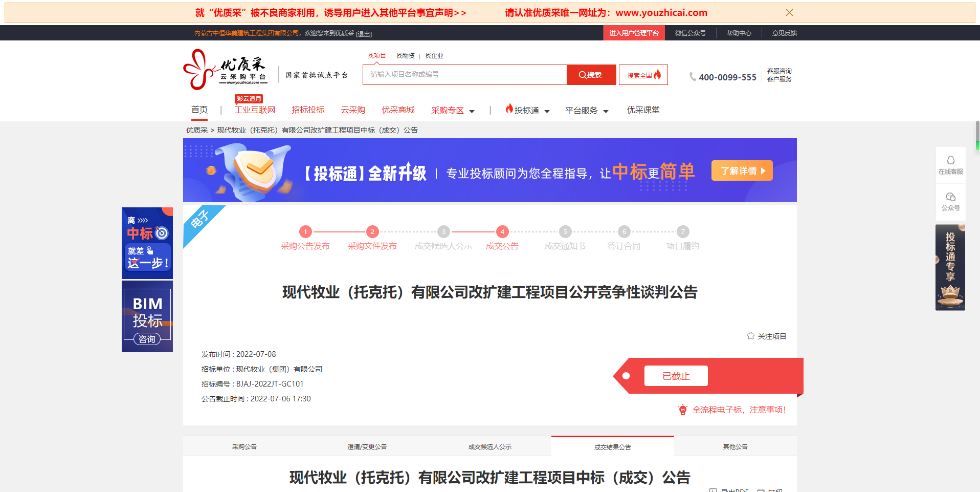Click step 4 circle 成交公告
This screenshot has height=492, width=980.
click(x=502, y=231)
